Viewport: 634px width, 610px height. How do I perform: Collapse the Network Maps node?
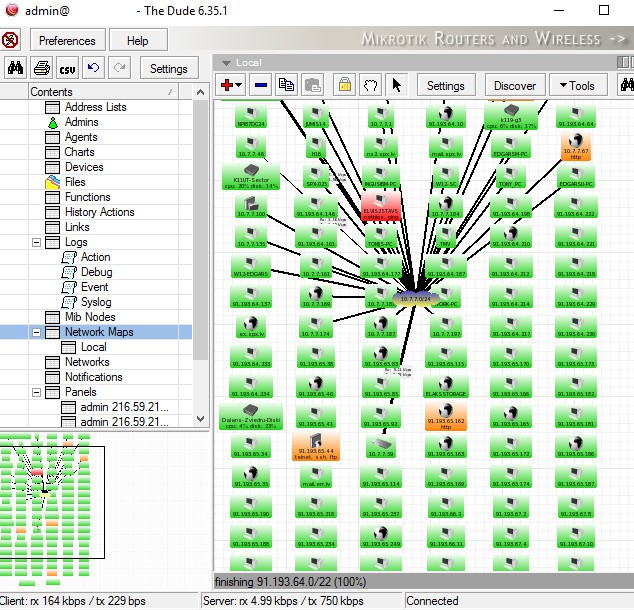[x=36, y=332]
